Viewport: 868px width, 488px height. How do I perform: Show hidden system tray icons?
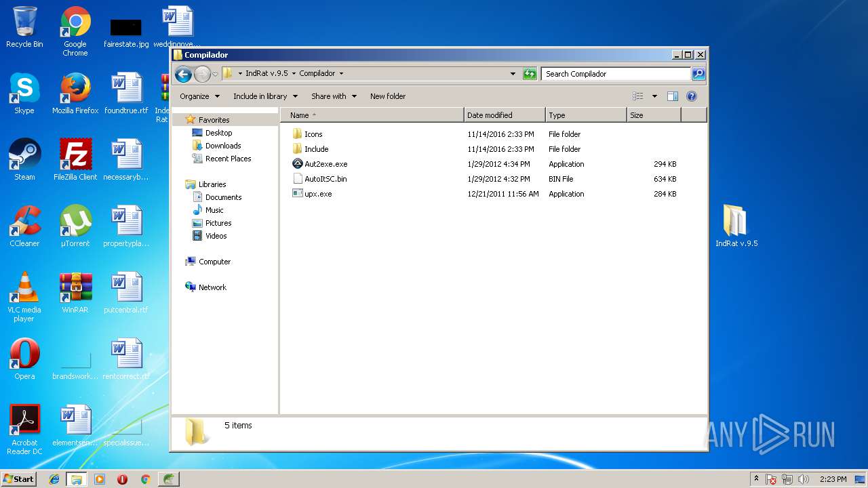click(x=756, y=479)
